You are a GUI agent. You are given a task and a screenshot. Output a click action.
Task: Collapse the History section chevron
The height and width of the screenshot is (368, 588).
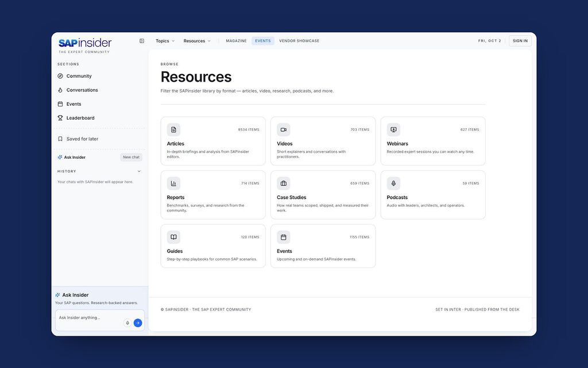coord(139,171)
